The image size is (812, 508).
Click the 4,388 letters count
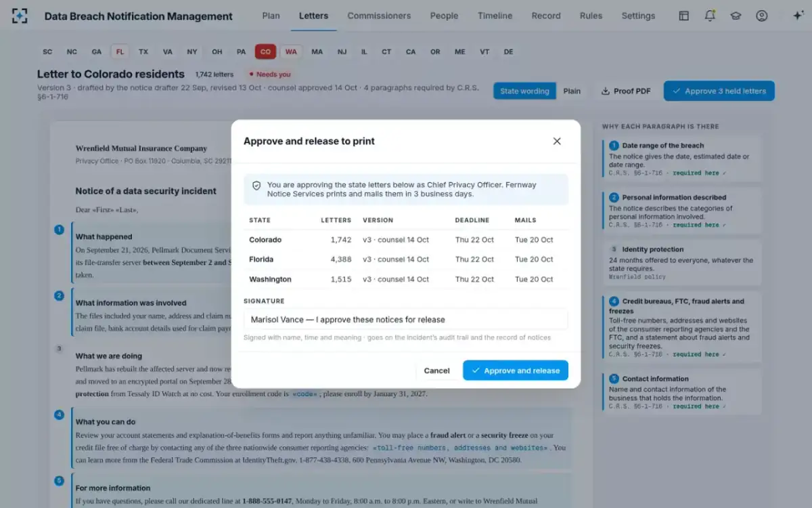coord(341,259)
